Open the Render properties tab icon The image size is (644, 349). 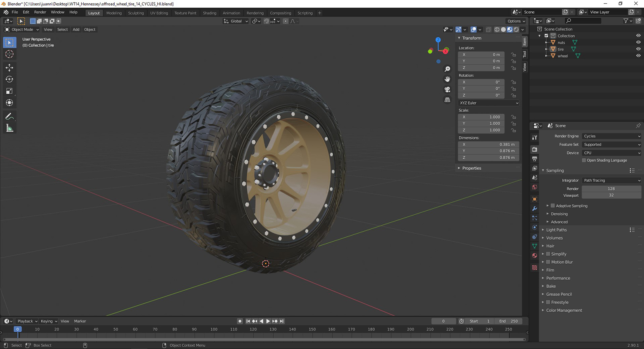[535, 149]
